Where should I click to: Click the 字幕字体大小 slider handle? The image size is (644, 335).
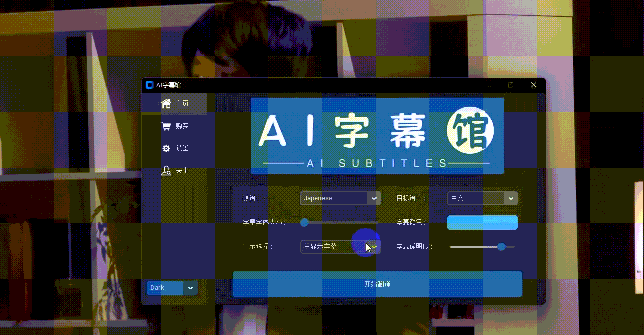coord(304,222)
